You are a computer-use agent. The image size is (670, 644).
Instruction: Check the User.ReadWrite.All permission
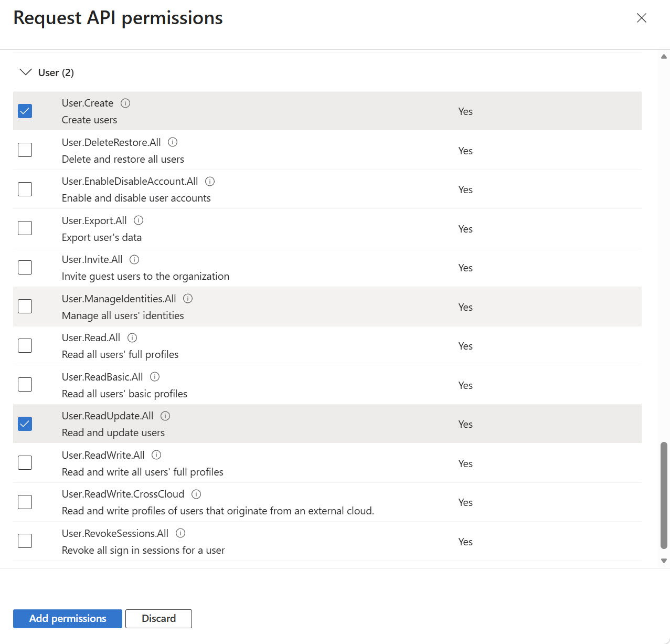[x=25, y=463]
